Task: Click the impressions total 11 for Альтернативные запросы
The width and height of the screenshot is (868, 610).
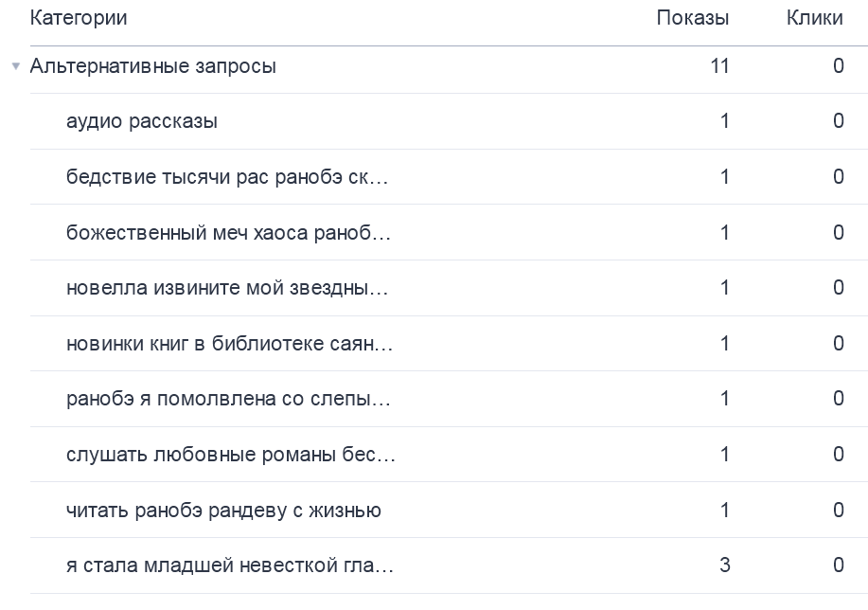Action: [x=719, y=67]
